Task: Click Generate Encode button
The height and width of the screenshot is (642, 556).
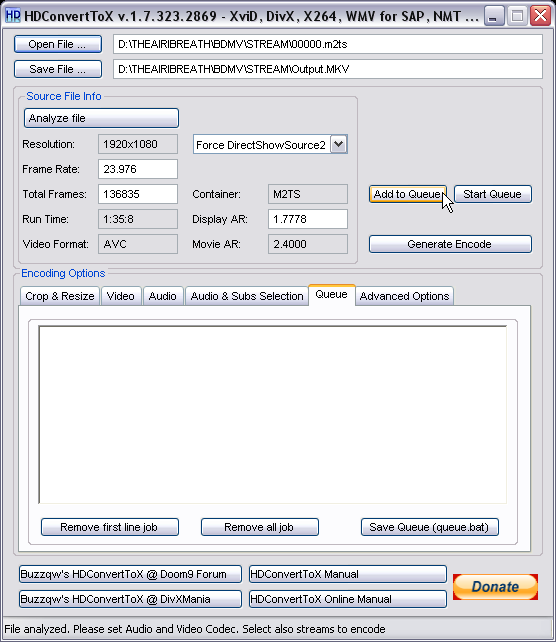Action: 450,244
